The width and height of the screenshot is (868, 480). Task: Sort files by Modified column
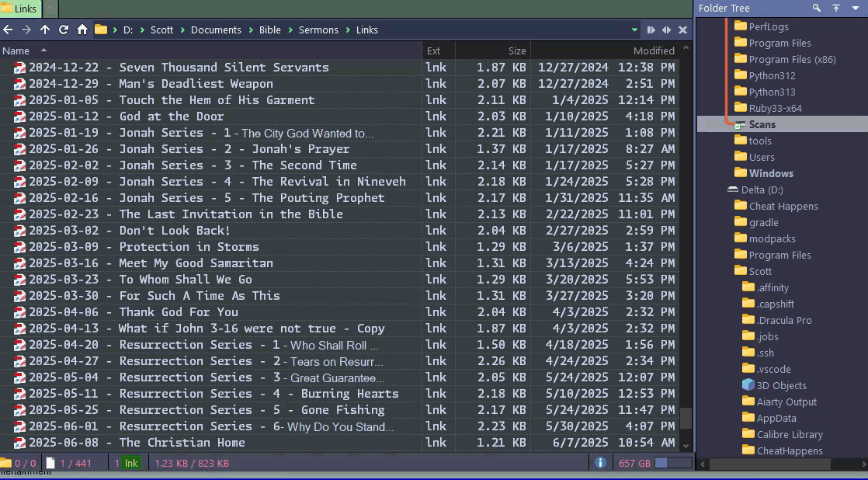pos(653,50)
